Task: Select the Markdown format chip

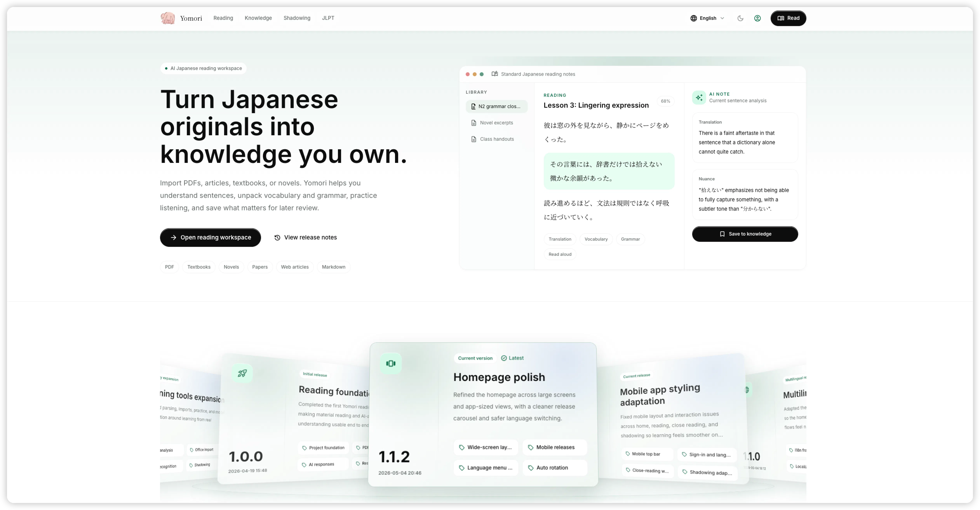Action: pyautogui.click(x=334, y=267)
